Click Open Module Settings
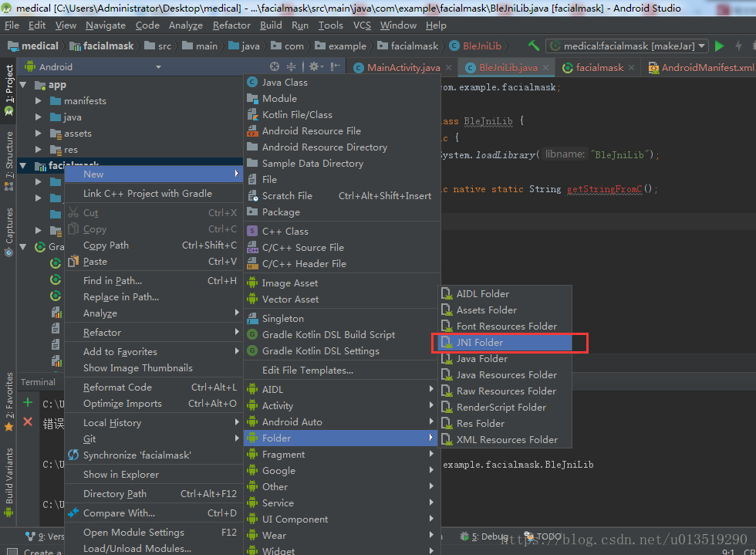756x555 pixels. point(154,533)
